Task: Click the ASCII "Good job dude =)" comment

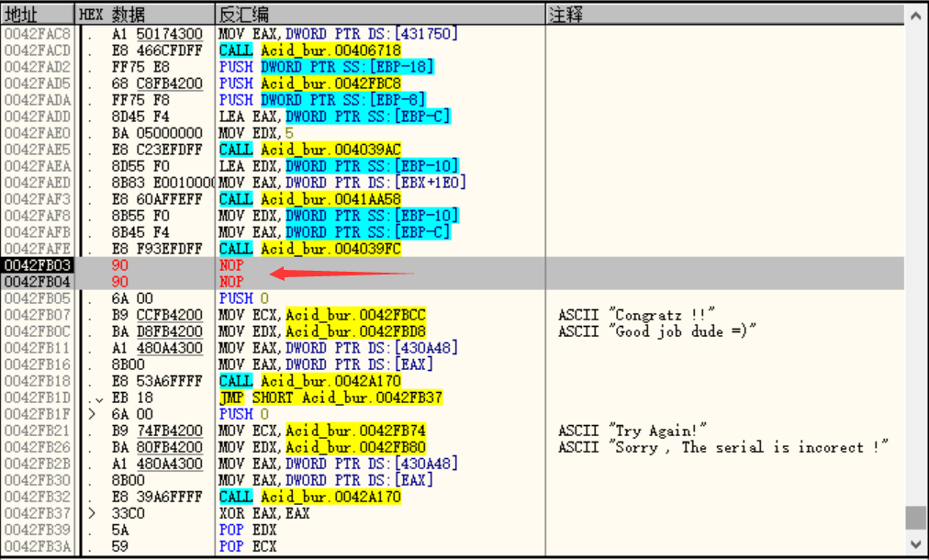Action: pos(657,331)
